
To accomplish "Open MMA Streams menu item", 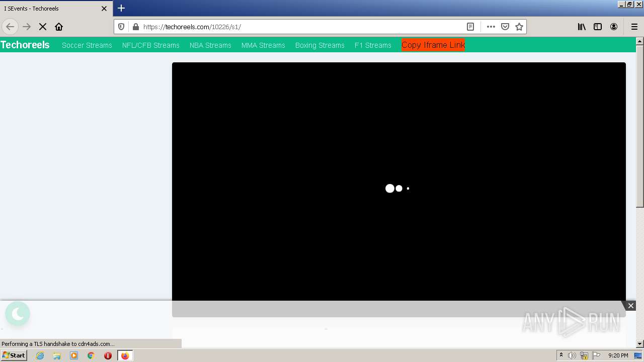I will (263, 45).
